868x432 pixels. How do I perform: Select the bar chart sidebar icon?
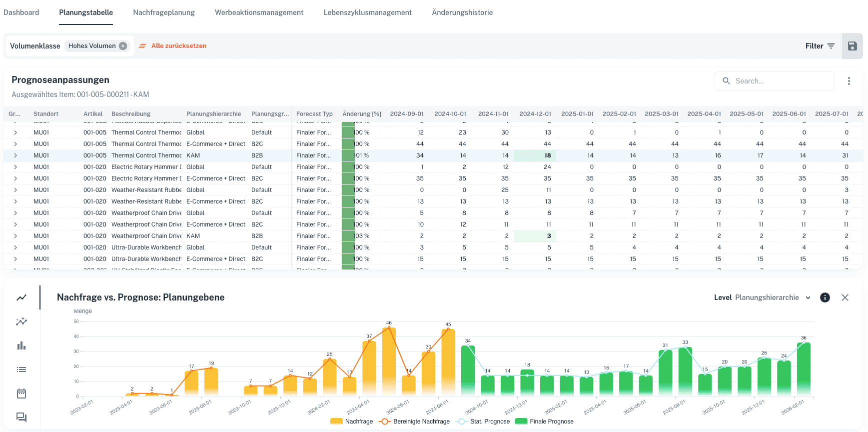(x=21, y=345)
